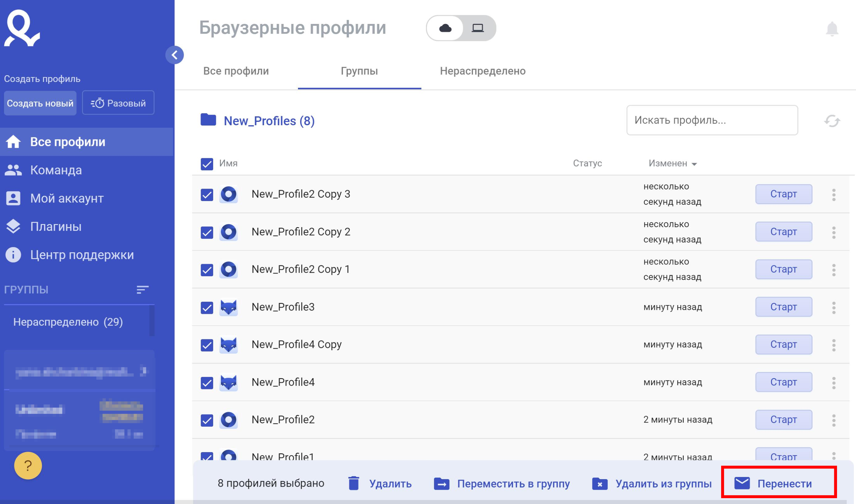Sort by Изменен column arrow
Viewport: 856px width, 504px height.
click(694, 164)
